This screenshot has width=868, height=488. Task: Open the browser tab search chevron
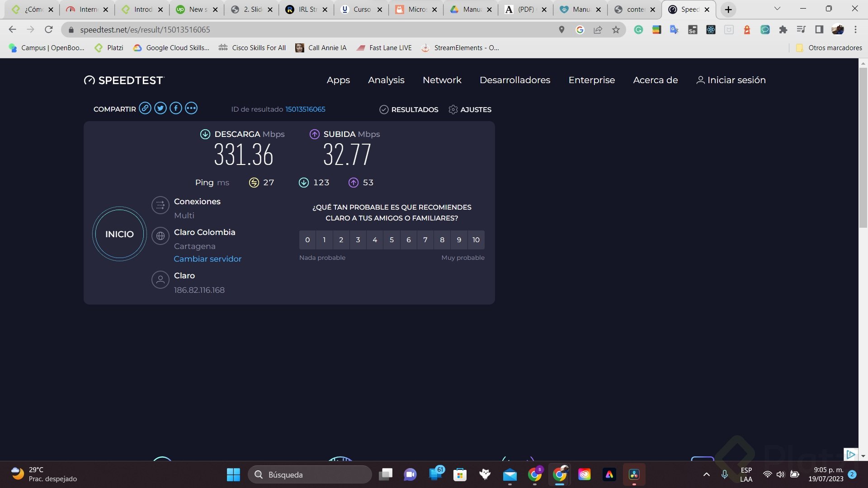(777, 9)
